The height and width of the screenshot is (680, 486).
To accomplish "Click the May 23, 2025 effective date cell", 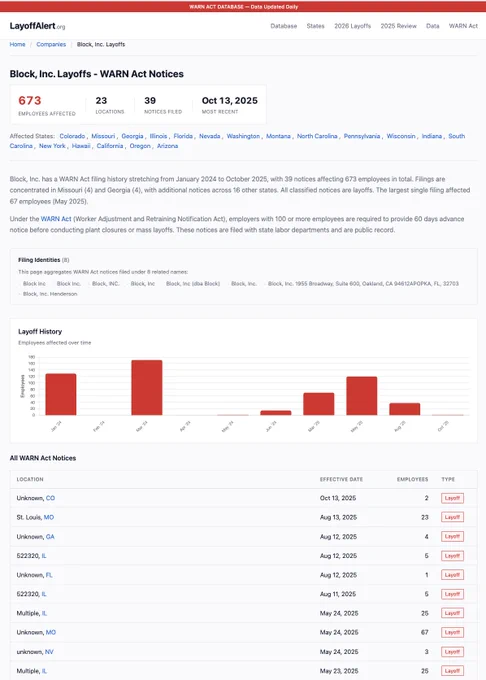I will point(339,671).
